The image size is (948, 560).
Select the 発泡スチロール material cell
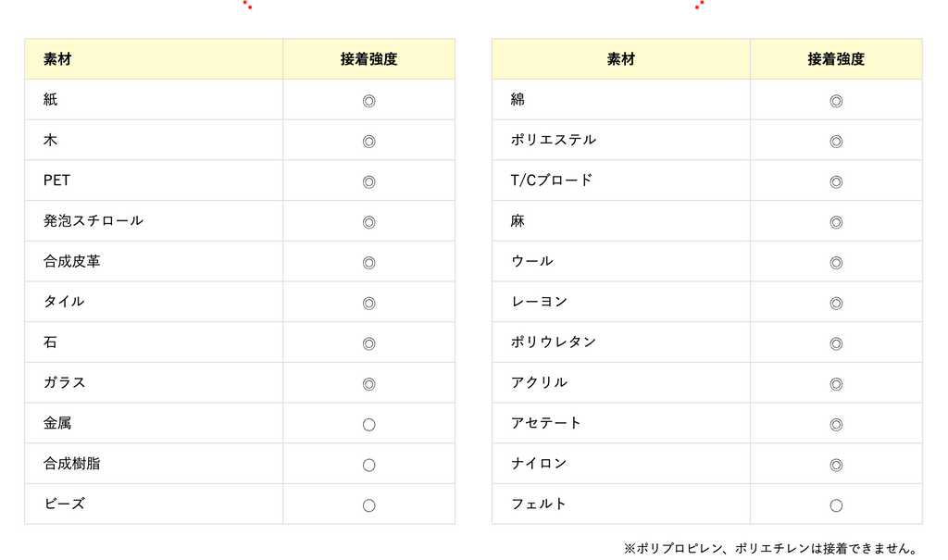[x=94, y=221]
